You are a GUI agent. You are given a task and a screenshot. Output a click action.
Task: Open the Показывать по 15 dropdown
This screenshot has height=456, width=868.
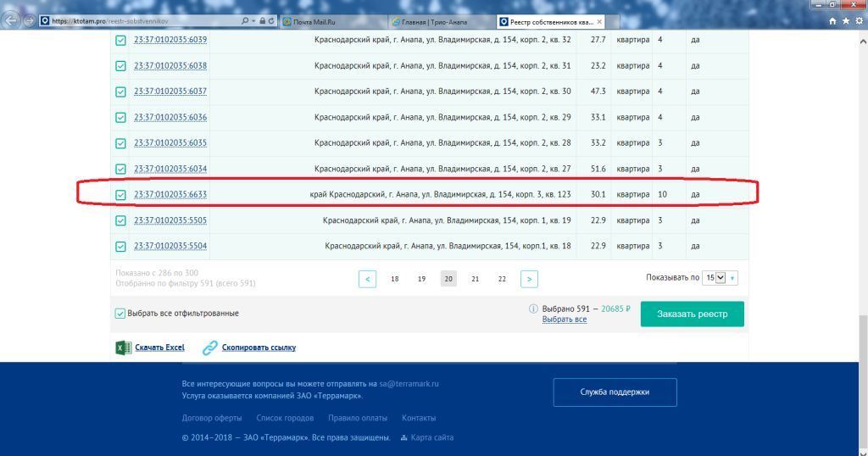(x=720, y=278)
